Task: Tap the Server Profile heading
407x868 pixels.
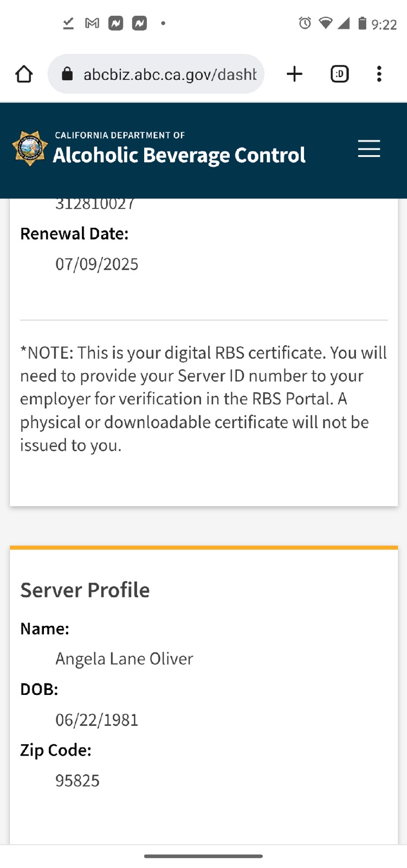Action: (x=85, y=590)
